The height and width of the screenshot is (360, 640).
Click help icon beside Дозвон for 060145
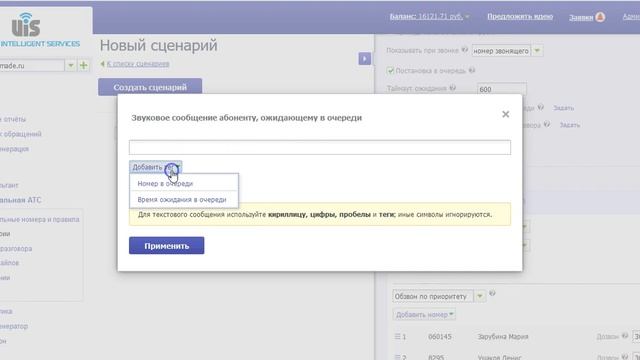point(624,336)
